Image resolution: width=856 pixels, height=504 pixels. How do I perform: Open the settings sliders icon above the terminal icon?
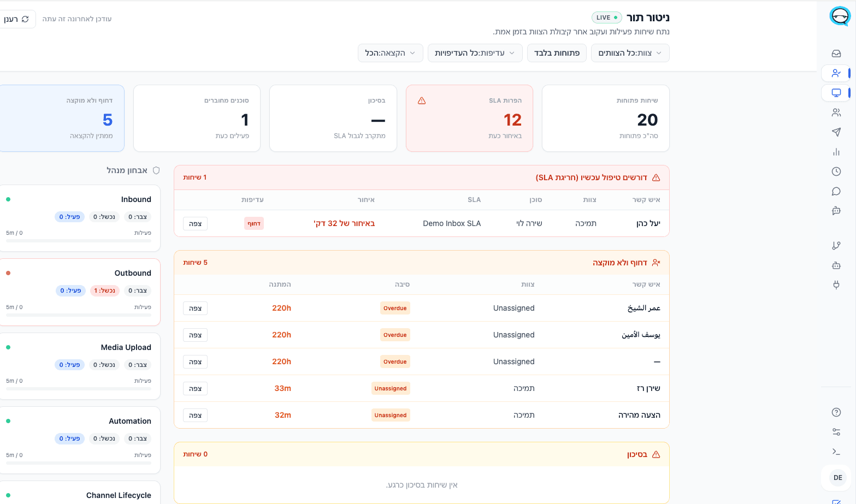pyautogui.click(x=836, y=431)
